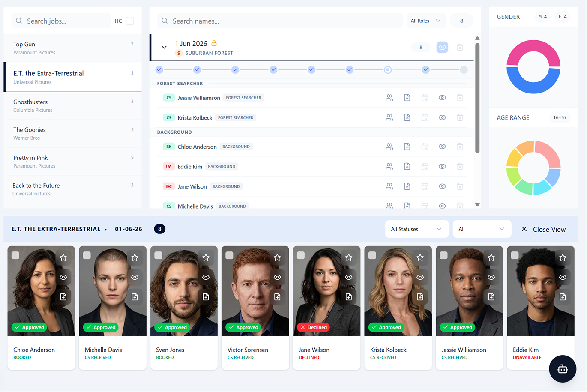Collapse the 1 Jun 2026 date section
Image resolution: width=587 pixels, height=392 pixels.
[164, 48]
